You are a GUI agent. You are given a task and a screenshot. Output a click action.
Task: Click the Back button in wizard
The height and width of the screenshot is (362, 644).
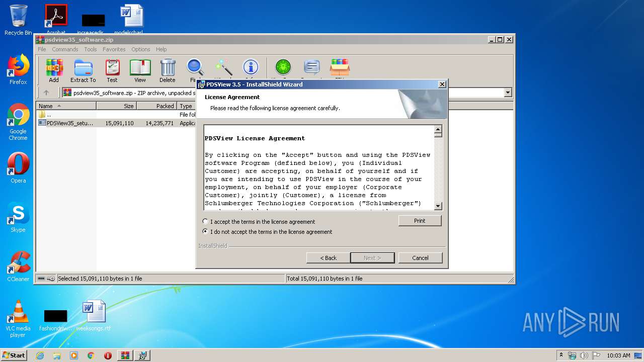pos(329,258)
